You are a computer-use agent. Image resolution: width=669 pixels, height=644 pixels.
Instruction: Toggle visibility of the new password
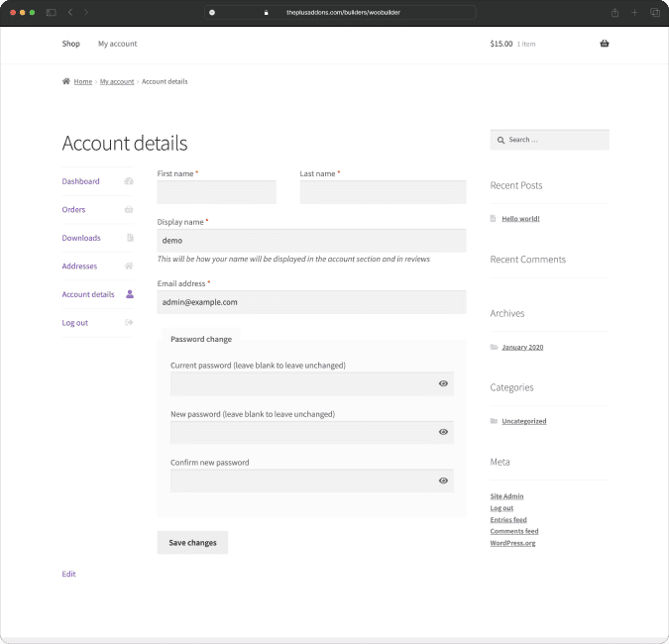tap(443, 432)
